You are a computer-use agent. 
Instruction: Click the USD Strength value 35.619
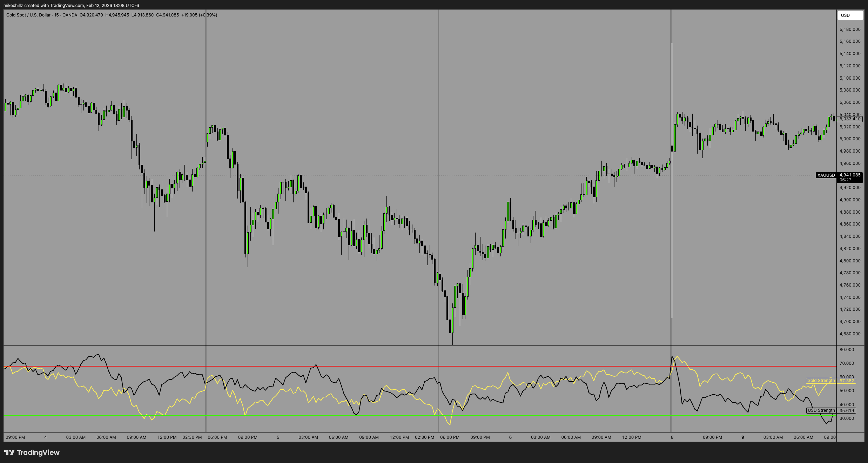pyautogui.click(x=847, y=411)
